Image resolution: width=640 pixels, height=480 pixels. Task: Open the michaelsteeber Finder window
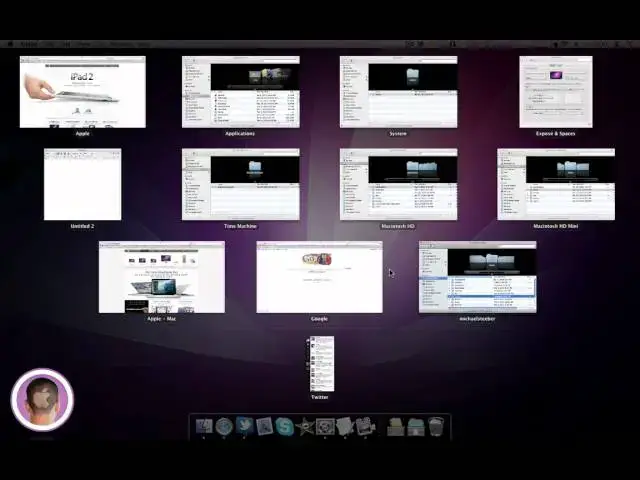(x=478, y=277)
